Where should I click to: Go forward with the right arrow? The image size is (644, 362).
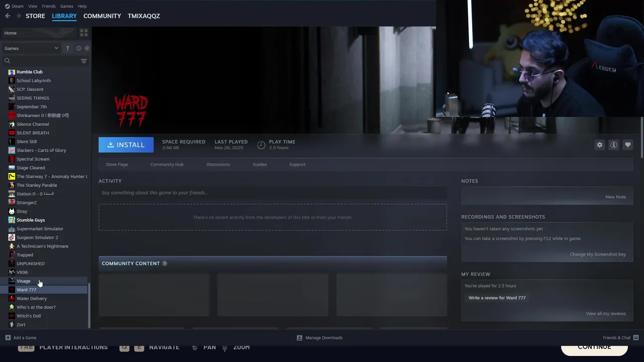18,16
